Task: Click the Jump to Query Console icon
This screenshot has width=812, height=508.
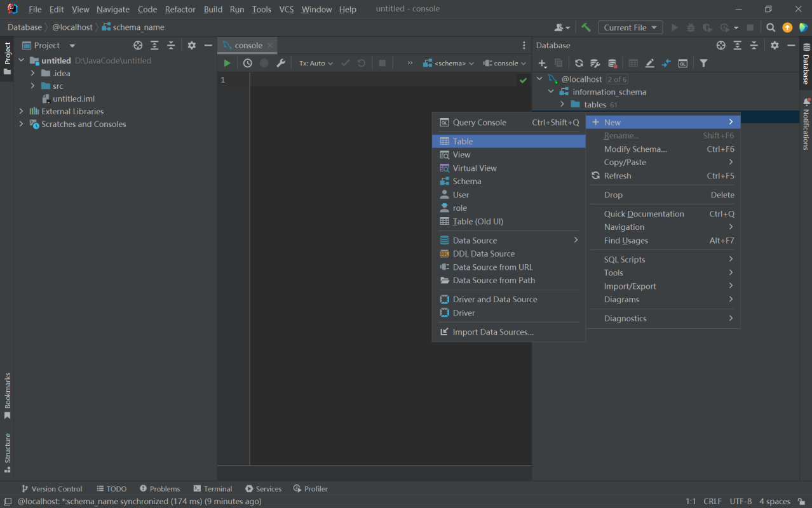Action: [x=682, y=63]
